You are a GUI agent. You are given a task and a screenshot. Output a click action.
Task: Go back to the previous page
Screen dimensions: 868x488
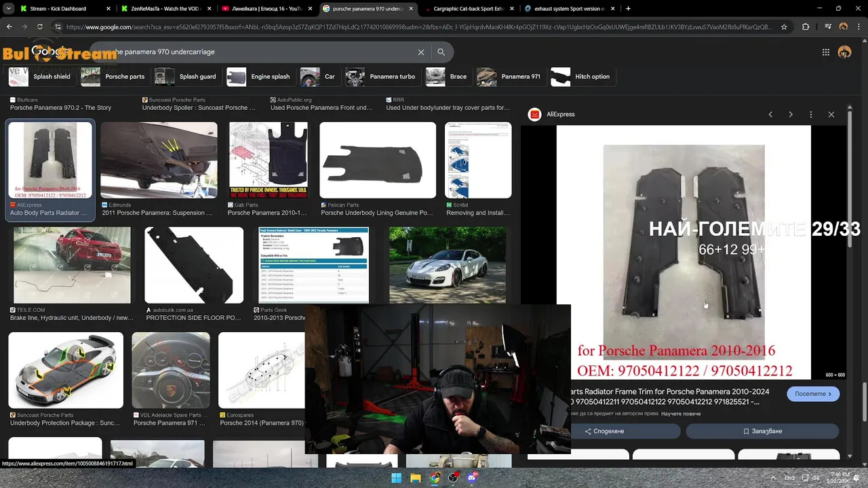pos(9,27)
